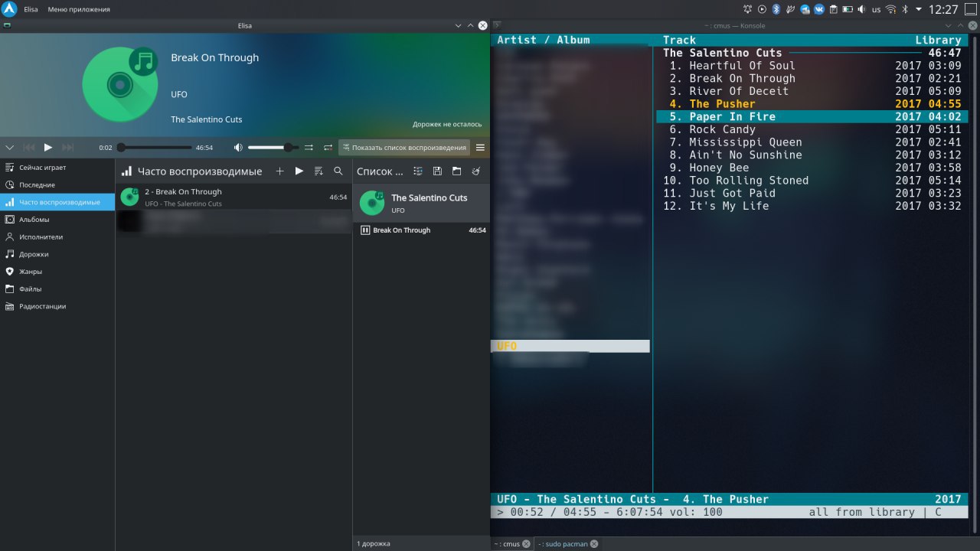Open Elisa hamburger menu

(x=481, y=147)
